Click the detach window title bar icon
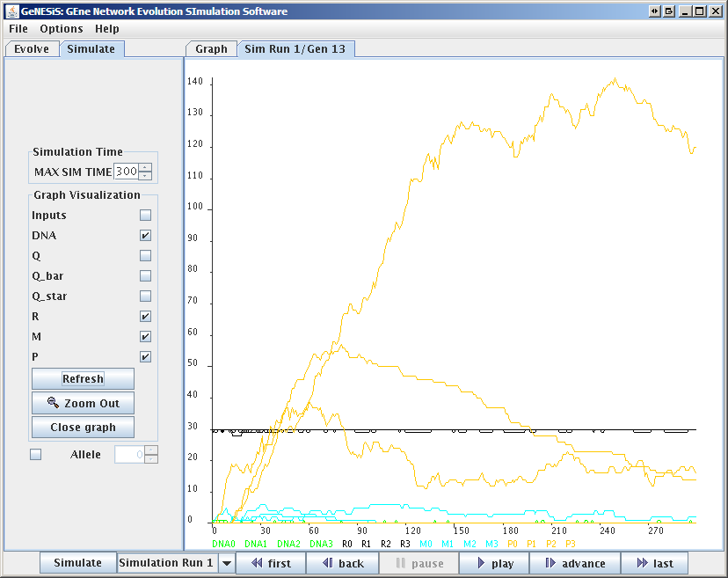This screenshot has height=578, width=728. pyautogui.click(x=669, y=11)
